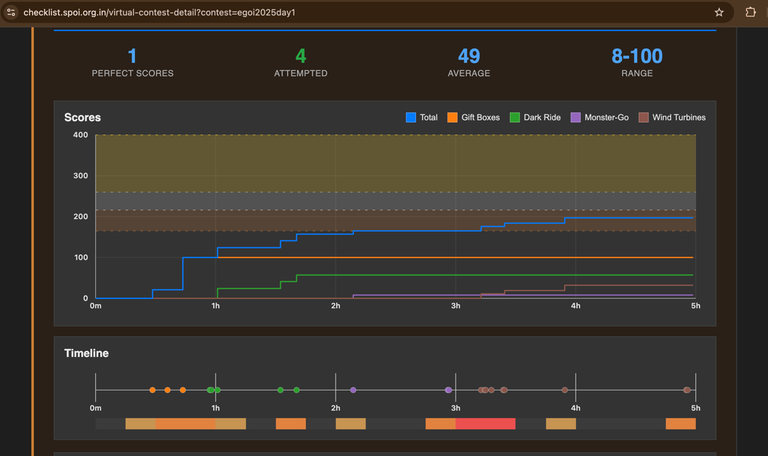Click the Range value 8-100
Viewport: 768px width, 456px height.
click(637, 56)
